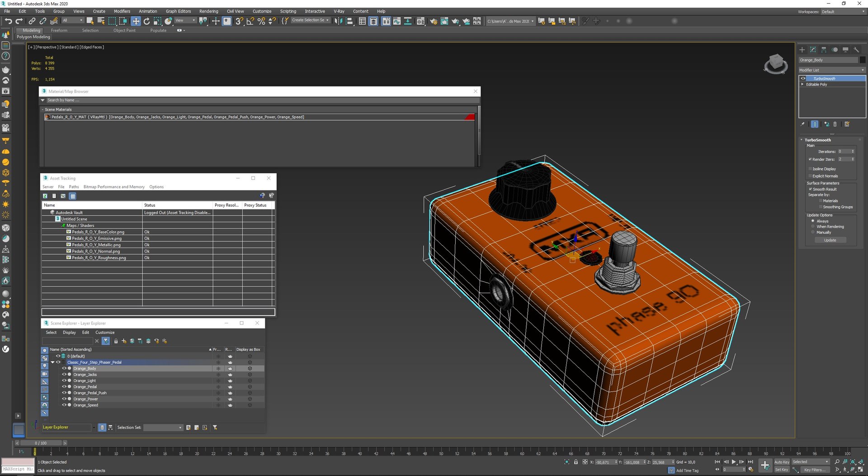Toggle the Angle Snap icon
The width and height of the screenshot is (868, 476).
coord(250,21)
